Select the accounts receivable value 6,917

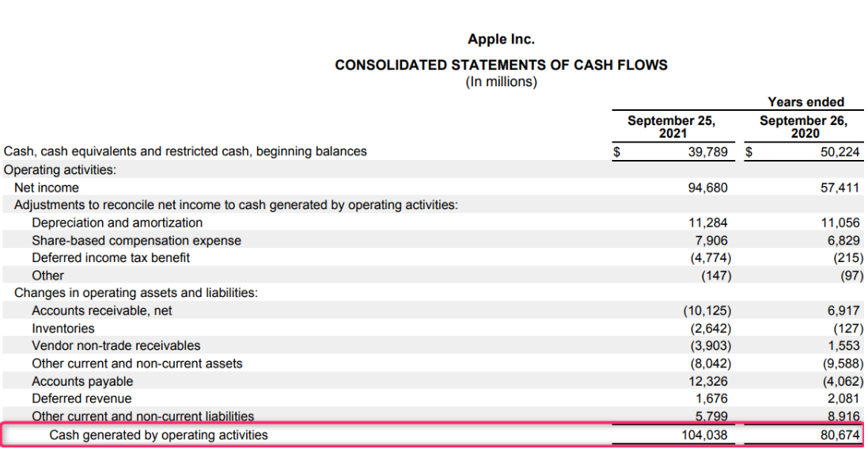[843, 310]
